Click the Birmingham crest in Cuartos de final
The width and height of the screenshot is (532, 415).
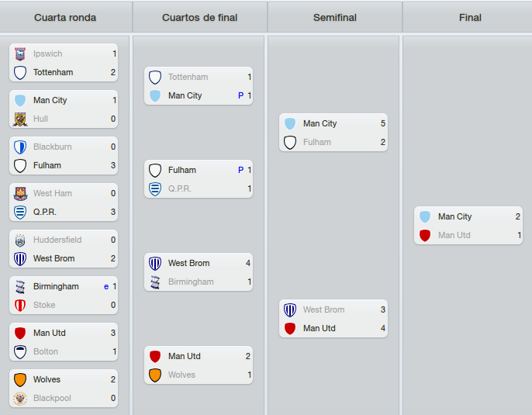click(155, 282)
